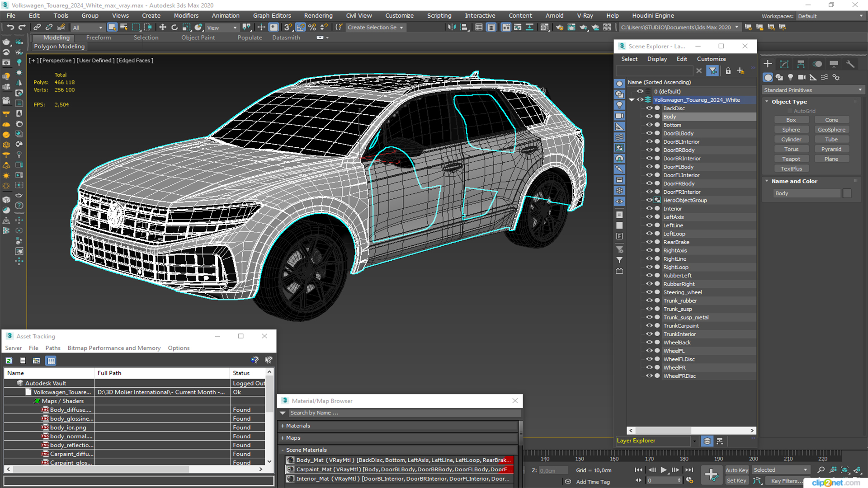The image size is (868, 488).
Task: Open the Modify panel tab icon
Action: tap(784, 64)
